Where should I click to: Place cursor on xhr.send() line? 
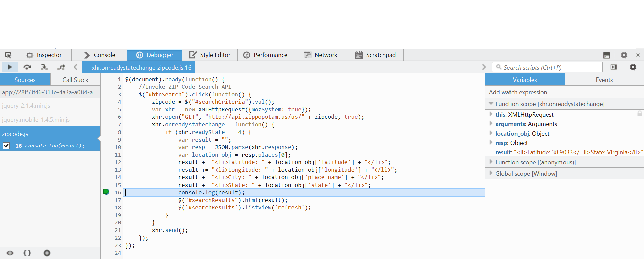(x=170, y=230)
